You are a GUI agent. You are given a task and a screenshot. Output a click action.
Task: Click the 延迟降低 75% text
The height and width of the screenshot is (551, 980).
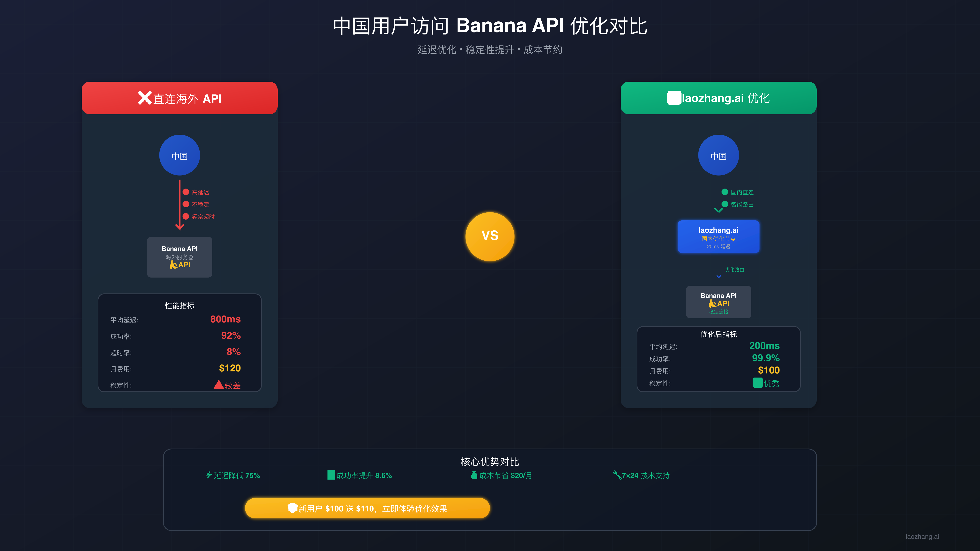(x=237, y=475)
